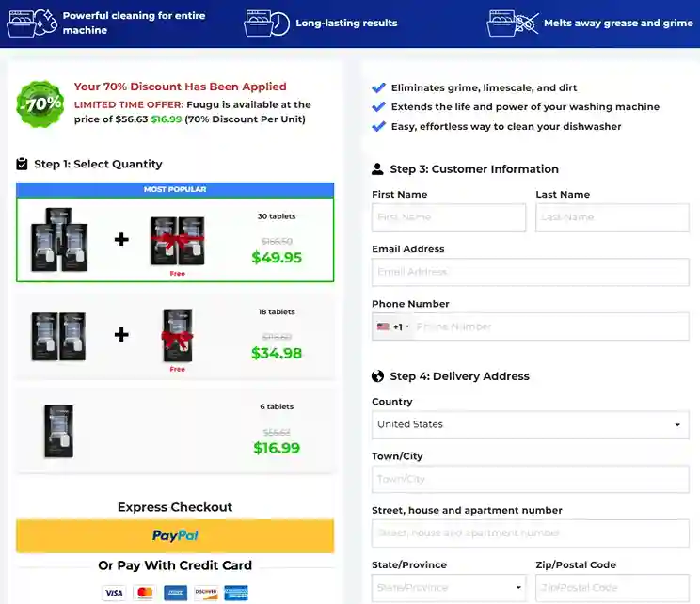Select the 6 tablets package for $16.99
The image size is (700, 604).
click(175, 431)
